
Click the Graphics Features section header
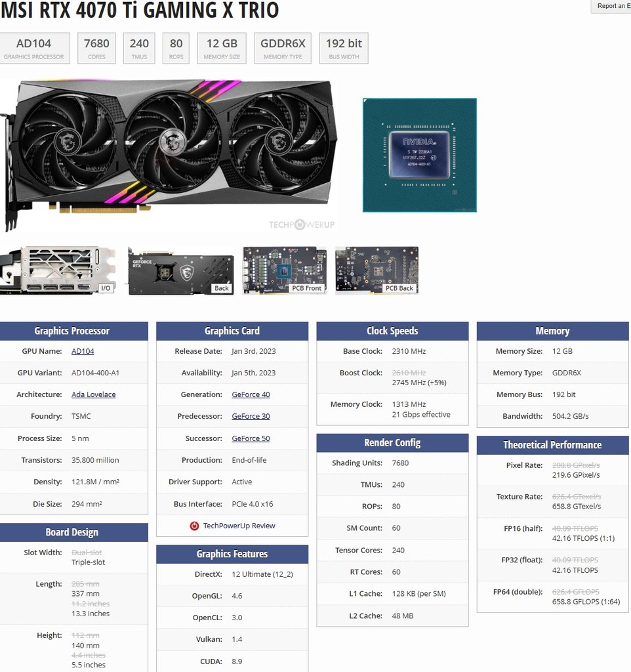coord(232,554)
